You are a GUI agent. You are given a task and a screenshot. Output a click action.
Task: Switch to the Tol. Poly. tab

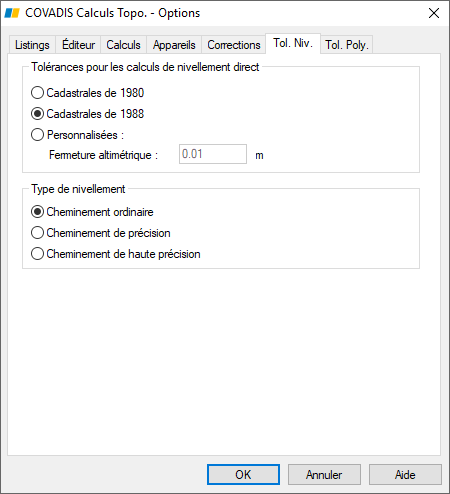pos(347,45)
